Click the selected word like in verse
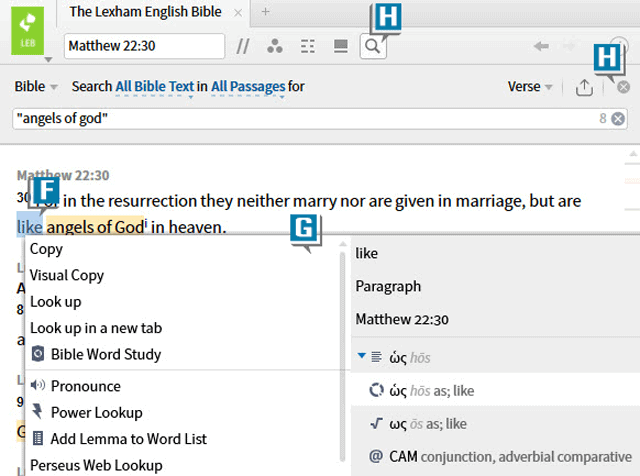 pyautogui.click(x=29, y=227)
